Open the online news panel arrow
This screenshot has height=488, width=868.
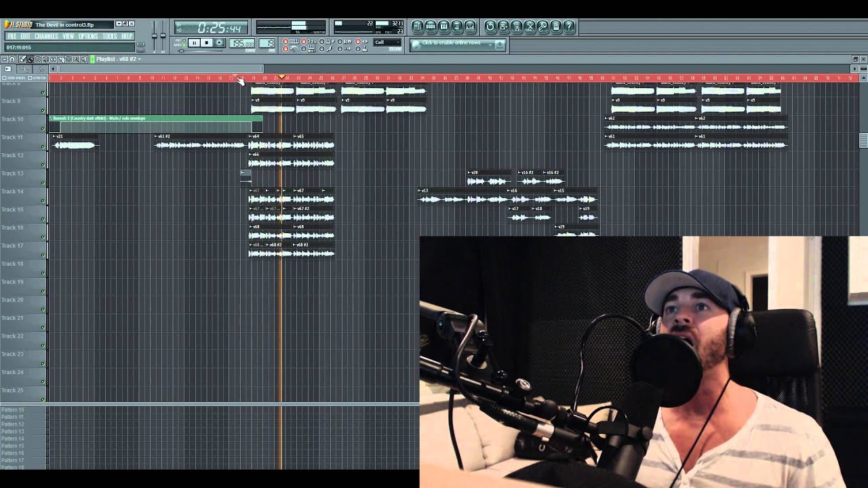pos(490,45)
